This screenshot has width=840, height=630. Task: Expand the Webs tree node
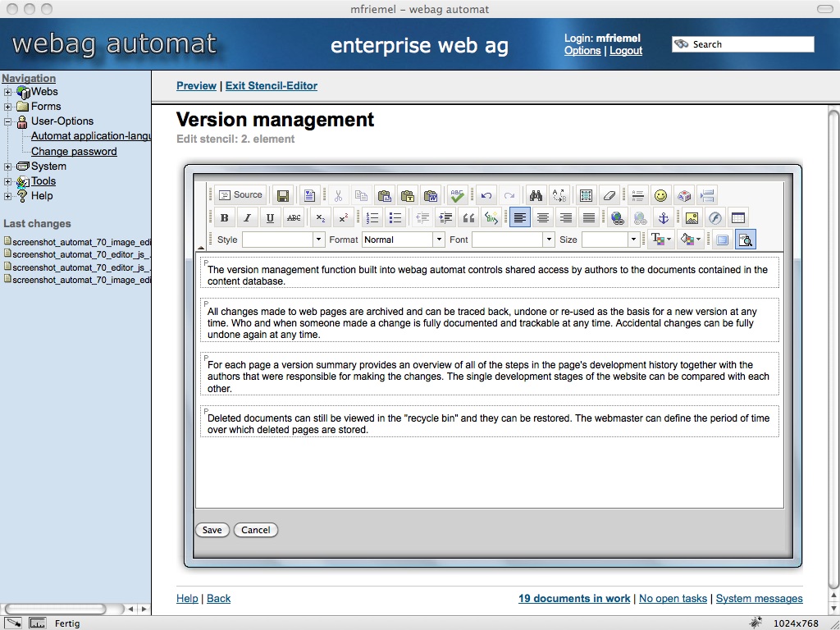(x=7, y=92)
